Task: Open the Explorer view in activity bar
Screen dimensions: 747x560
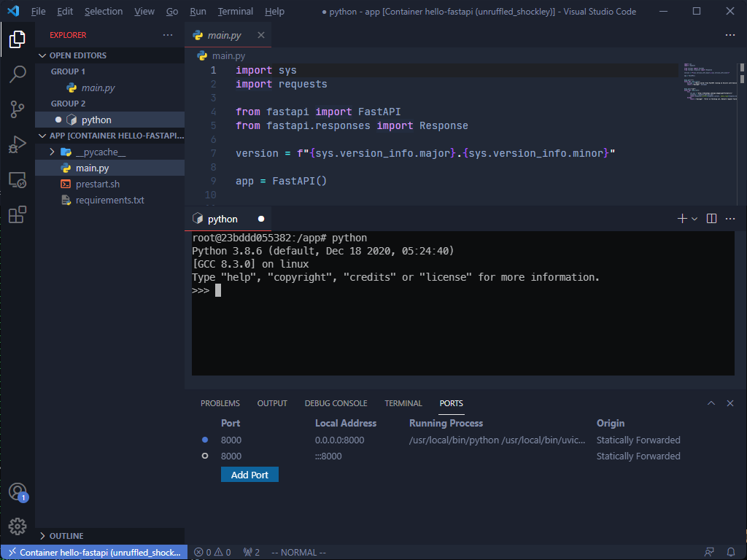Action: [x=18, y=39]
